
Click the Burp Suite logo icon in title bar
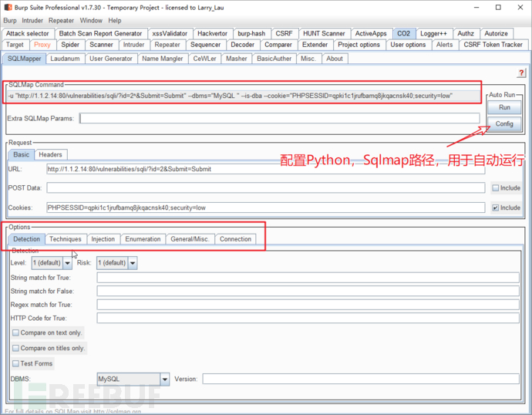[x=8, y=7]
